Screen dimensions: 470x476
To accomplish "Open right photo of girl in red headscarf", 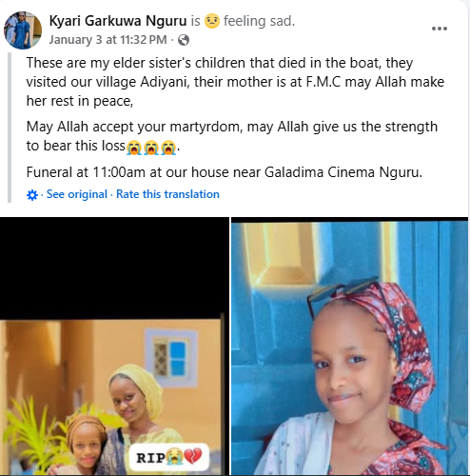I will (x=349, y=347).
